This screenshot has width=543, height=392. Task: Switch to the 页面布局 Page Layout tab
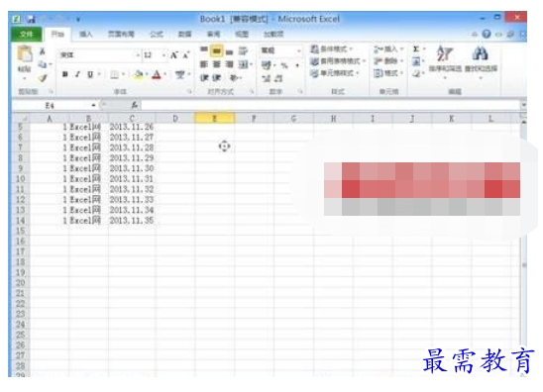click(x=121, y=34)
